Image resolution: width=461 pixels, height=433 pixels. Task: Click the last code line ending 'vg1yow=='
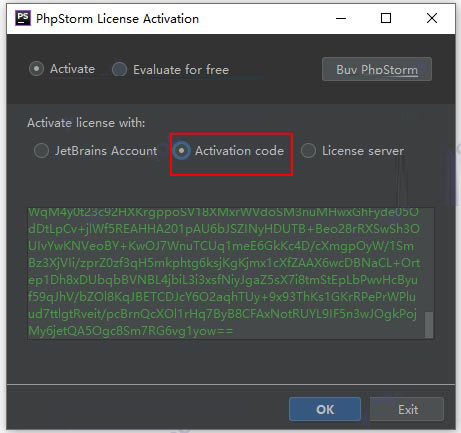(131, 331)
